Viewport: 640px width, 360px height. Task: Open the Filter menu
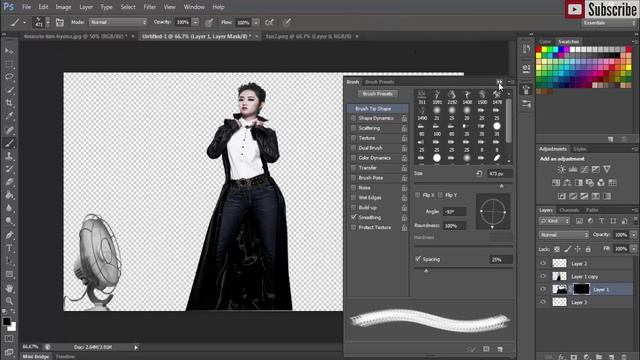point(149,7)
